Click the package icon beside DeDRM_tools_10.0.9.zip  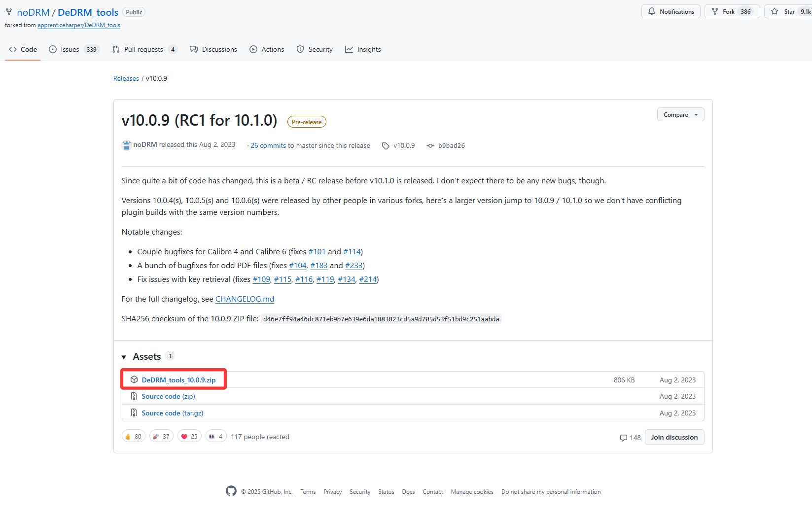click(x=134, y=380)
